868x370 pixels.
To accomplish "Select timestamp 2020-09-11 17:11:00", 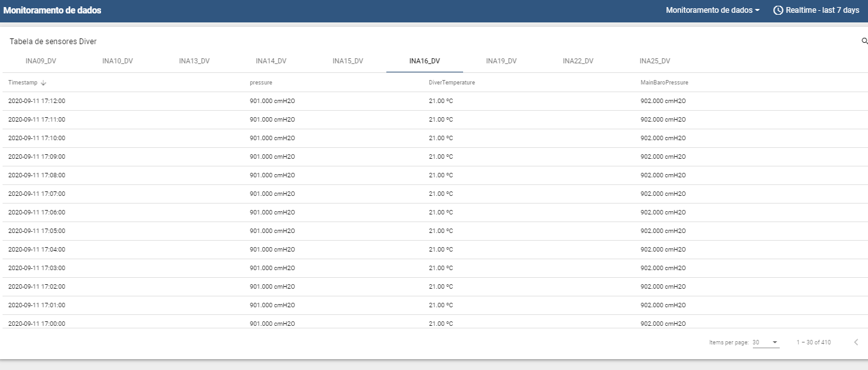I will pos(36,120).
